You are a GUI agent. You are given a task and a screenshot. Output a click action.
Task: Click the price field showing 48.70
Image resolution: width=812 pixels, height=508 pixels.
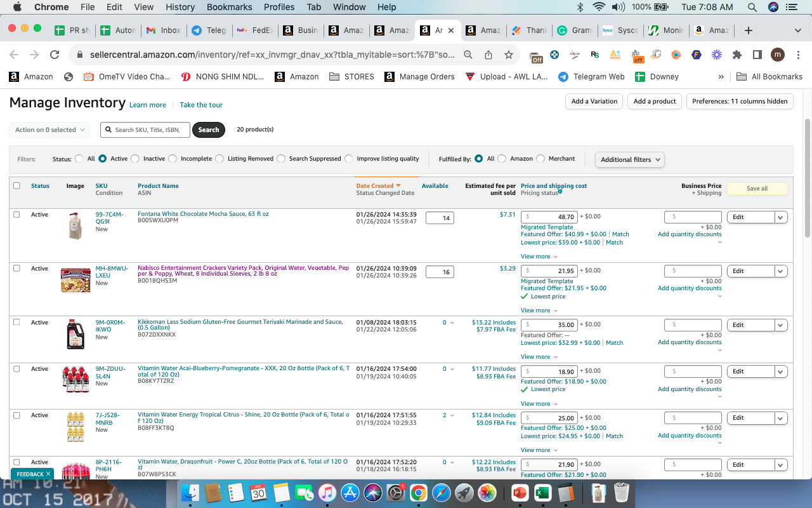pyautogui.click(x=549, y=217)
